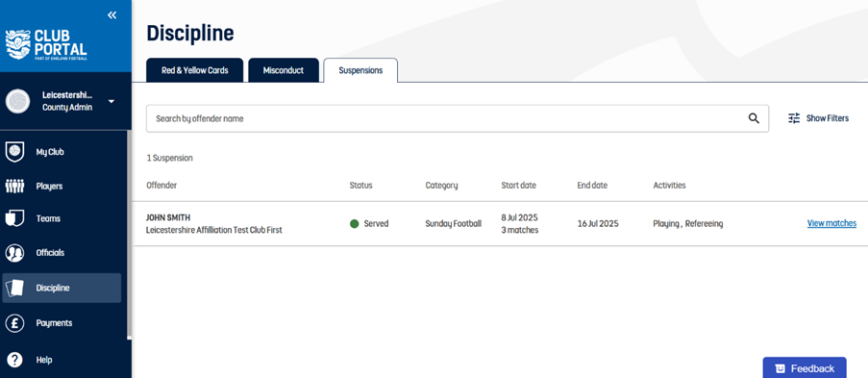The image size is (868, 378).
Task: Click the search magnifier icon
Action: (754, 118)
